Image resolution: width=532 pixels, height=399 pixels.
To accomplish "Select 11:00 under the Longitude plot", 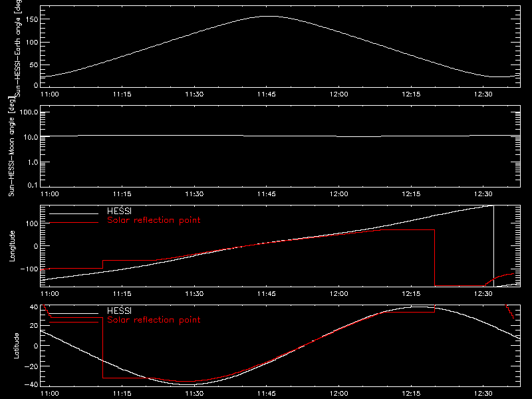I will [x=49, y=293].
